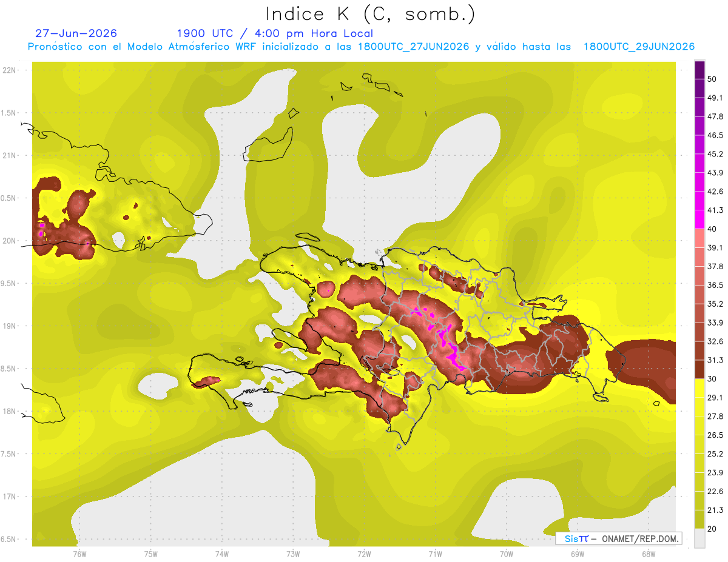The image size is (728, 562).
Task: Click the olive legend swatch between 20 and 21.3
Action: point(699,520)
